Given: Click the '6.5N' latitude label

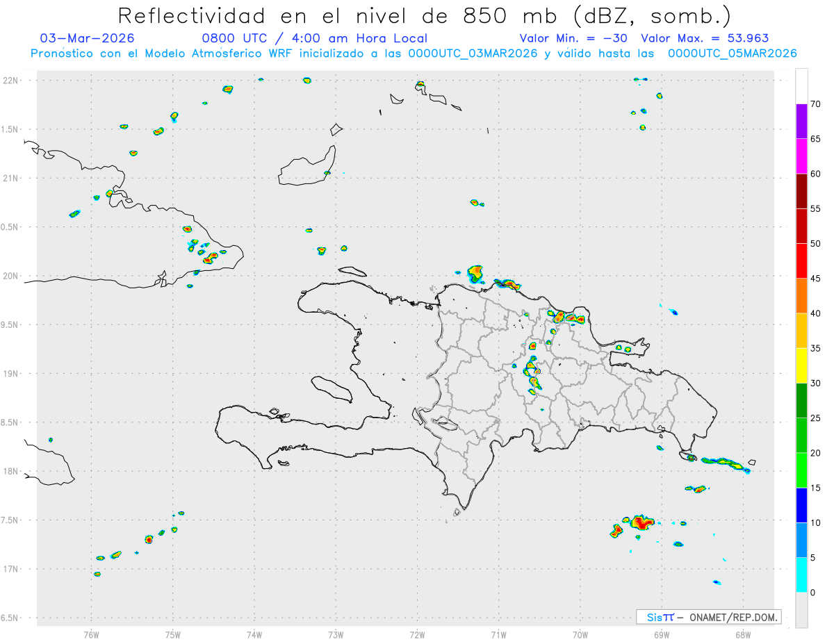Looking at the screenshot, I should click(10, 618).
